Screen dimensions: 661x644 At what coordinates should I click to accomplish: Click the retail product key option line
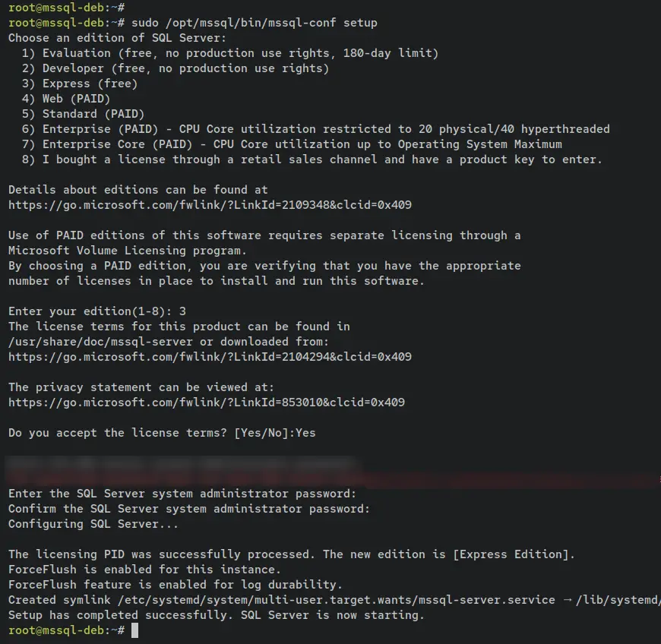312,159
